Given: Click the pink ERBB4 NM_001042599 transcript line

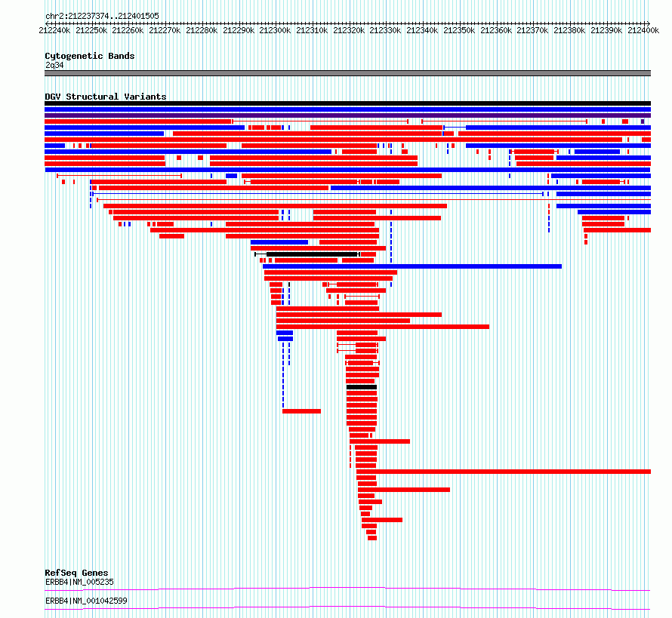Looking at the screenshot, I should pyautogui.click(x=347, y=607).
